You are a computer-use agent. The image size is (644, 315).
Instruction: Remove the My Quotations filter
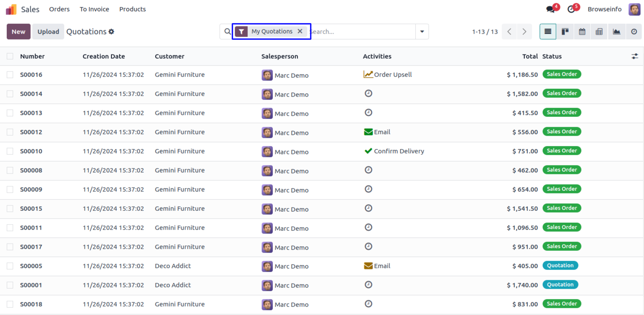pyautogui.click(x=300, y=31)
